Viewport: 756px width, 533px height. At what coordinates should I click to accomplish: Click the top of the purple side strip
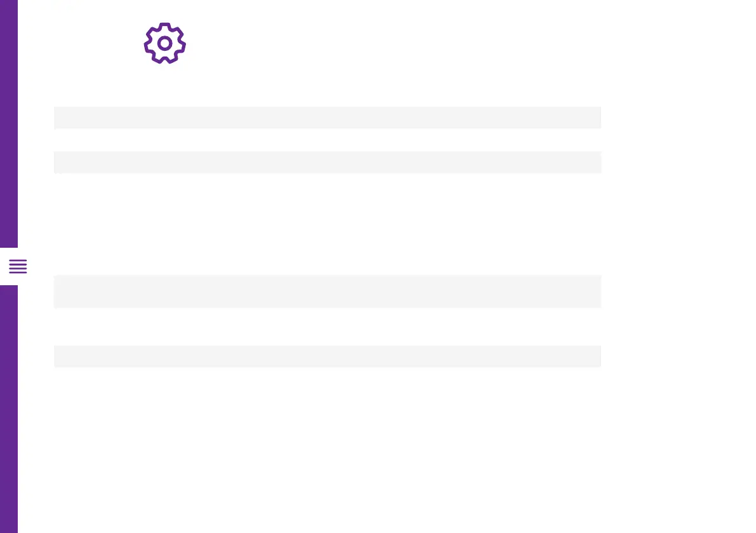9,8
